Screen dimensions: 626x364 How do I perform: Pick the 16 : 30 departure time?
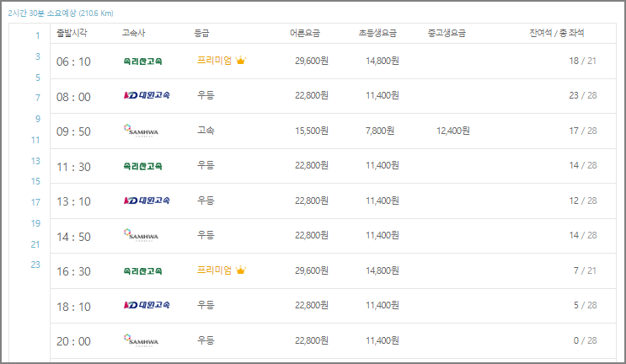73,272
